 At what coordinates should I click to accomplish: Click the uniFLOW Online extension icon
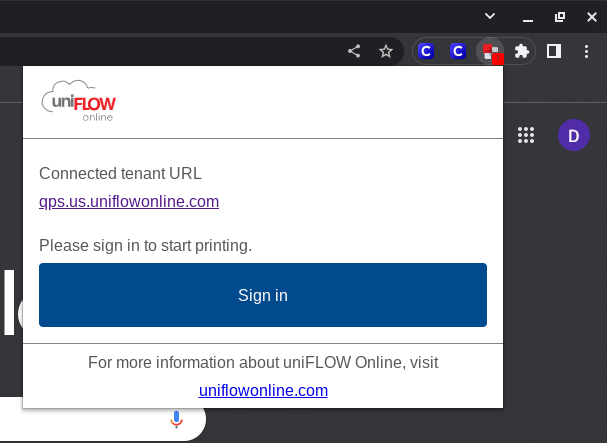point(490,52)
